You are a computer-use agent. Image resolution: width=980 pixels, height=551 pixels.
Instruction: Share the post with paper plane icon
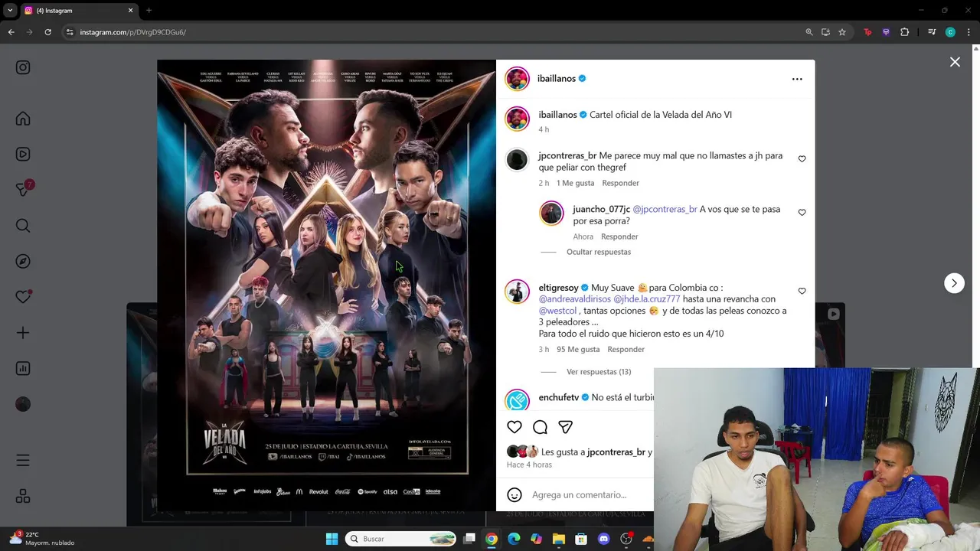pyautogui.click(x=565, y=427)
